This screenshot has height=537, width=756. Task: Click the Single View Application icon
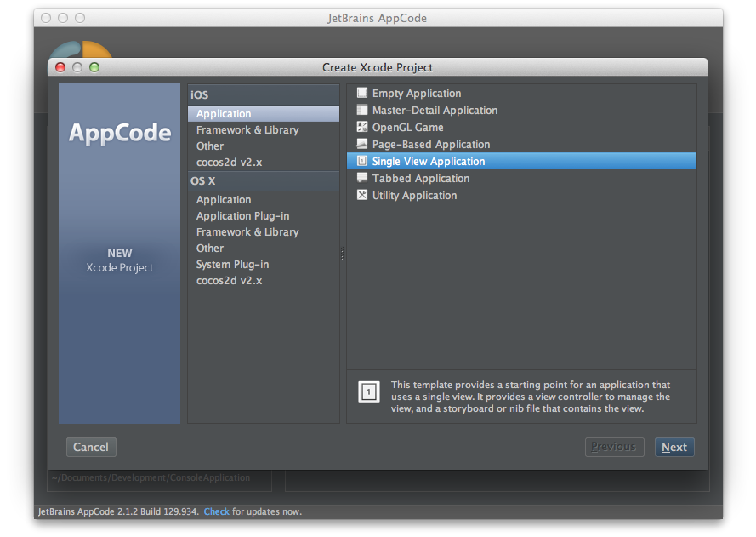(362, 162)
